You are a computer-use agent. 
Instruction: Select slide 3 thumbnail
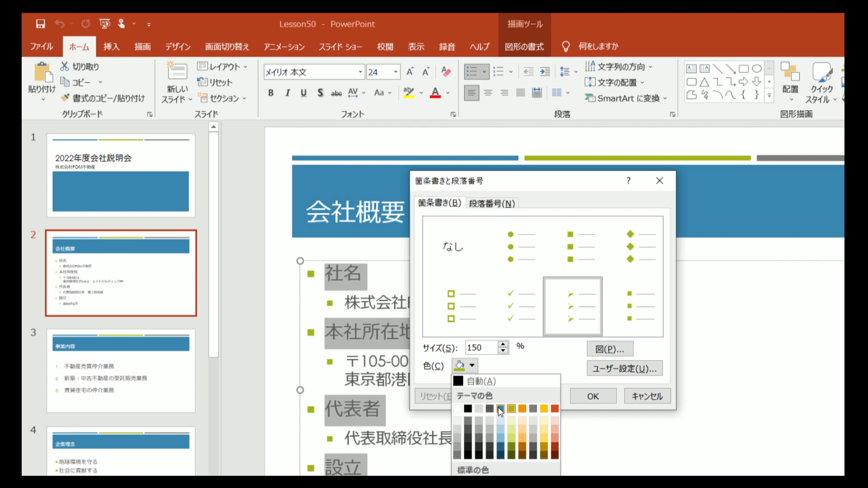(x=121, y=371)
